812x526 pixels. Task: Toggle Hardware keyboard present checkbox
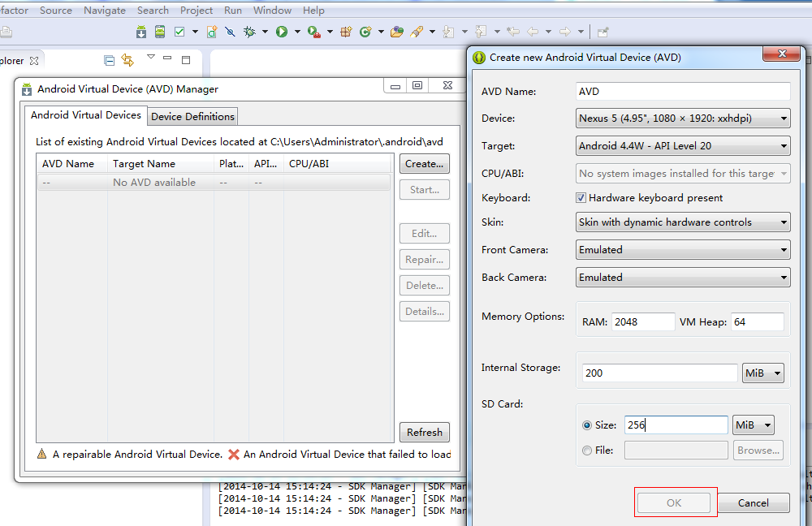point(581,198)
